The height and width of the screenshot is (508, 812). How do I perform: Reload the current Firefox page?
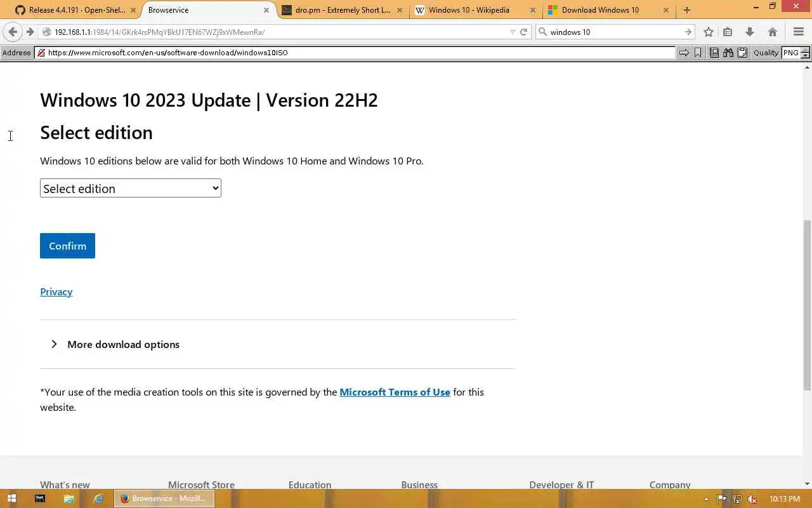524,32
